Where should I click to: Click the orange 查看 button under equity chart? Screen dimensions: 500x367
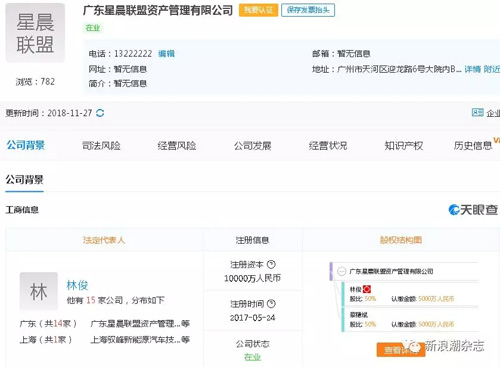(401, 350)
